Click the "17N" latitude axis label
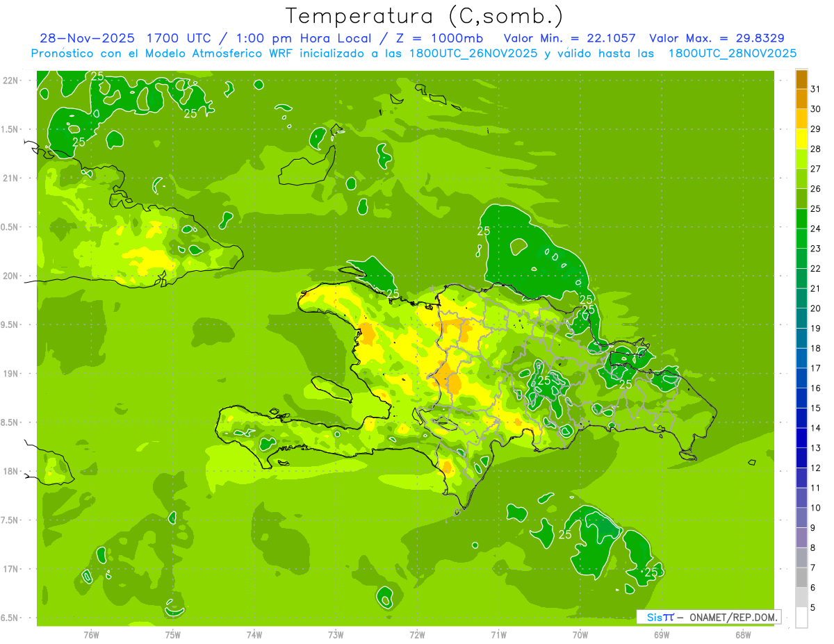This screenshot has width=834, height=644. (x=11, y=569)
